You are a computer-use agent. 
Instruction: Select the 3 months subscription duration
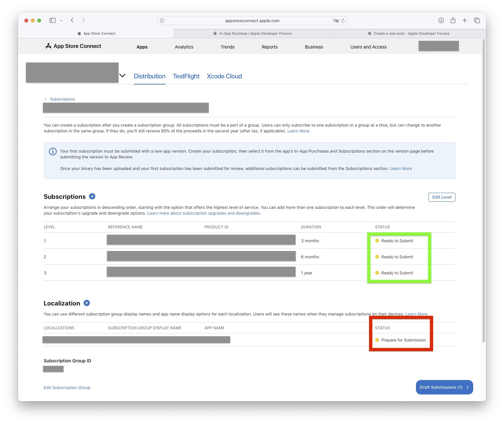[310, 241]
